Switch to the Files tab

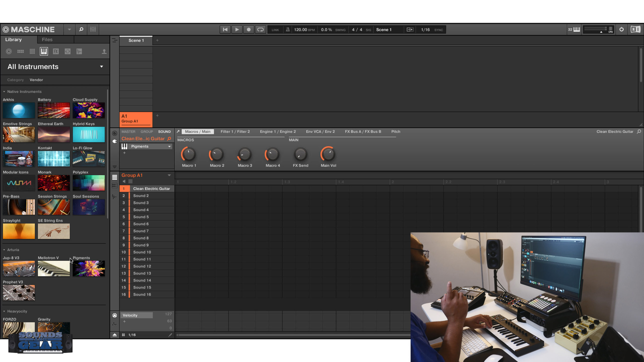(47, 39)
